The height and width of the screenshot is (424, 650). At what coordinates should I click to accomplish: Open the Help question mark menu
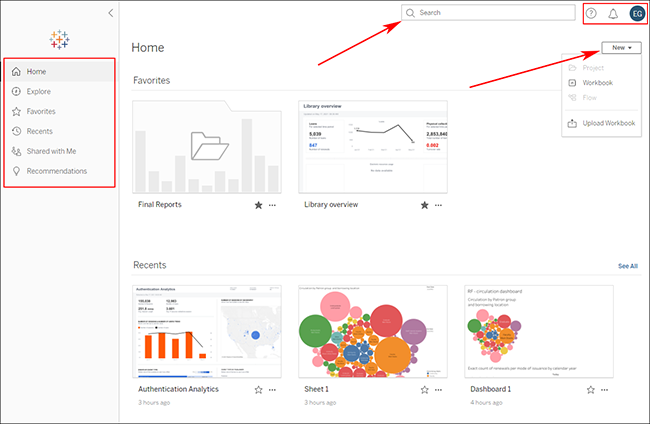(x=591, y=13)
